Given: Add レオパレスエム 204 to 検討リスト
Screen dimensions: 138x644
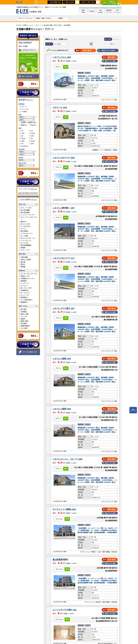Looking at the screenshot, I should coord(110,61).
